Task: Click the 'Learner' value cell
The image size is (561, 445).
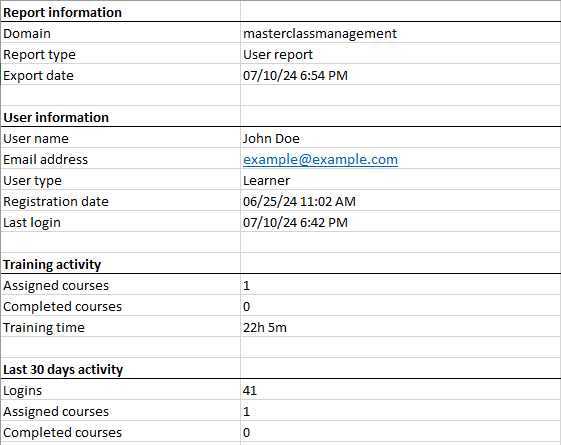Action: [401, 180]
